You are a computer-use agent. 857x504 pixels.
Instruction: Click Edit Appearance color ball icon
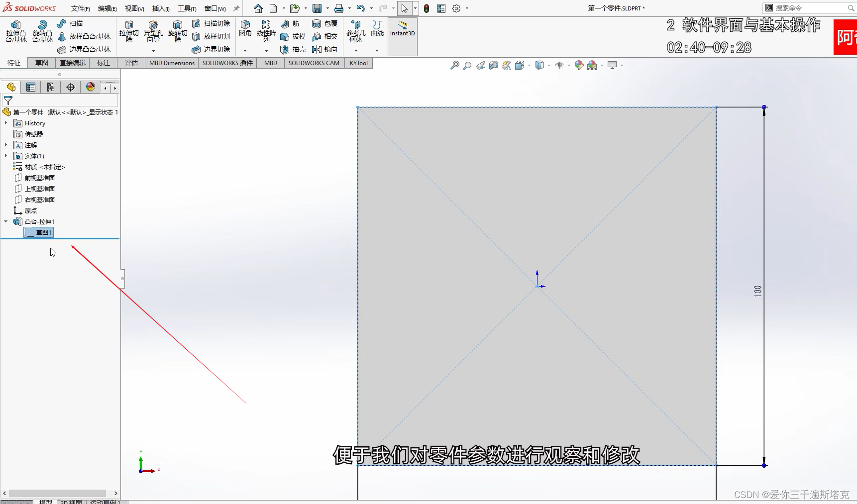coord(579,65)
